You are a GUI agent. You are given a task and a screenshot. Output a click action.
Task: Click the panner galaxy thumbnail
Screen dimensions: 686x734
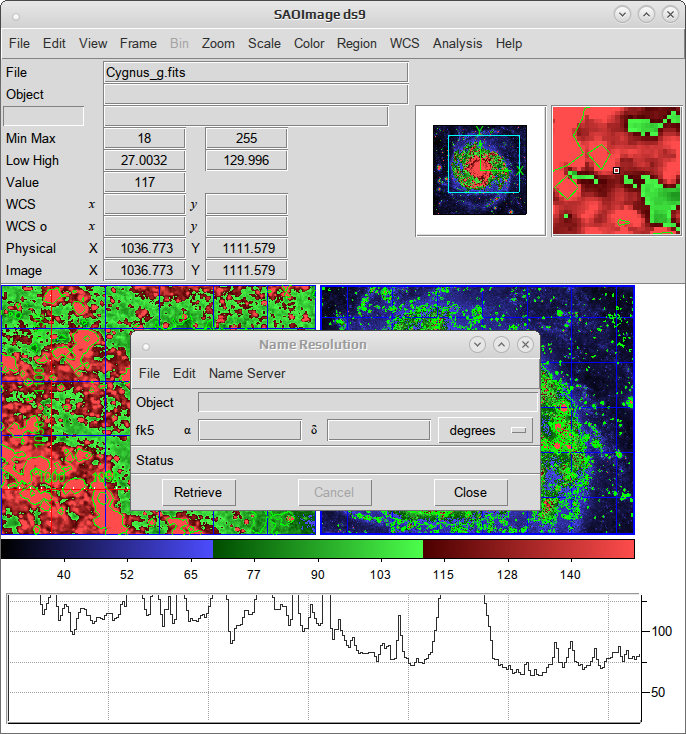coord(480,171)
